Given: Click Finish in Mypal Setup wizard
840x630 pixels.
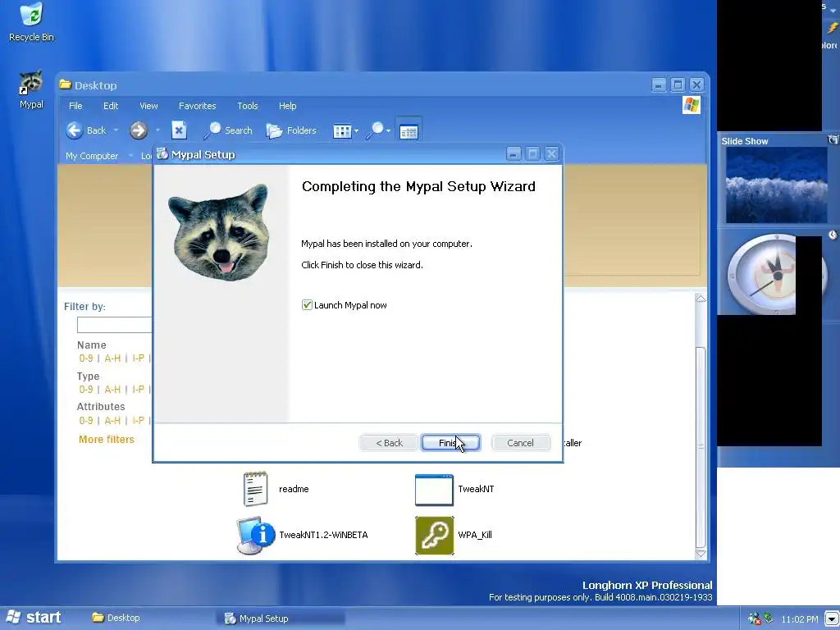Looking at the screenshot, I should (450, 442).
